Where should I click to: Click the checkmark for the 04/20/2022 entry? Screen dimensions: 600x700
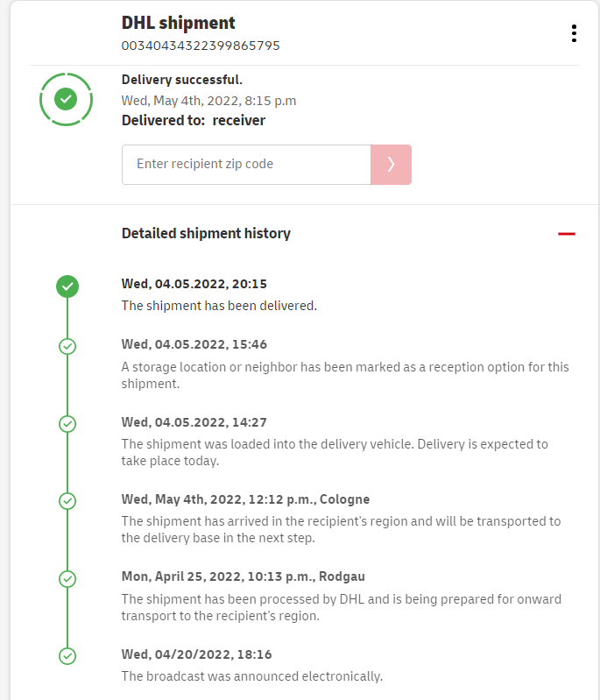coord(67,655)
